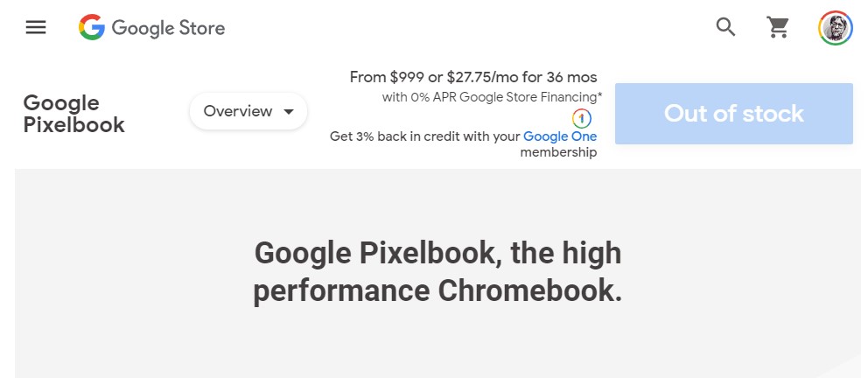Screen dimensions: 868x378
Task: Click the $27.75/mo for 36 mos offer
Action: (522, 77)
